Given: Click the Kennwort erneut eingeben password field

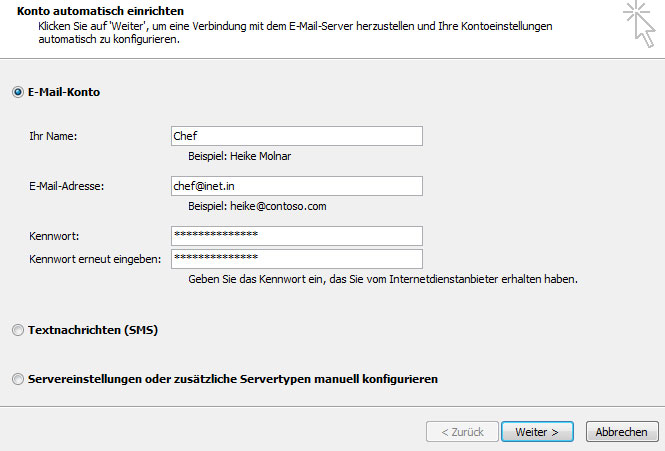Looking at the screenshot, I should (296, 259).
